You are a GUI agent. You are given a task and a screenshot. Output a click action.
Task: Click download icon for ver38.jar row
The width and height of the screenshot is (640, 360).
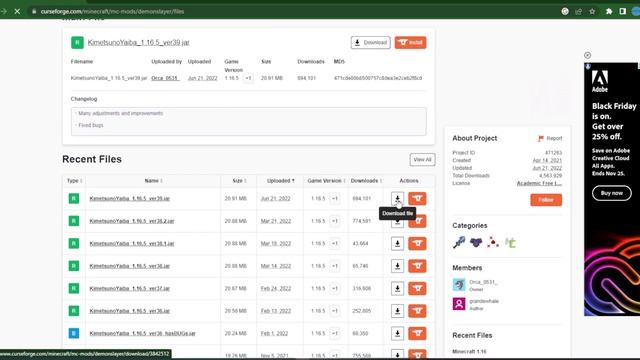[397, 266]
